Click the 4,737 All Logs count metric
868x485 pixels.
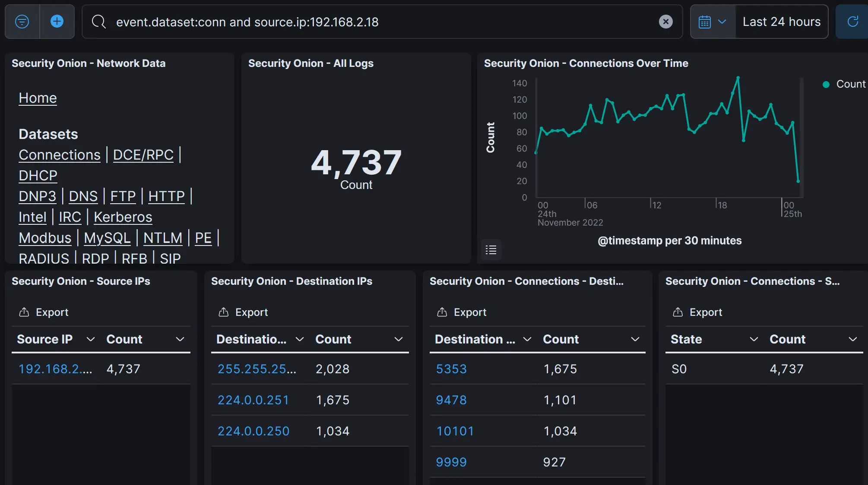[356, 163]
